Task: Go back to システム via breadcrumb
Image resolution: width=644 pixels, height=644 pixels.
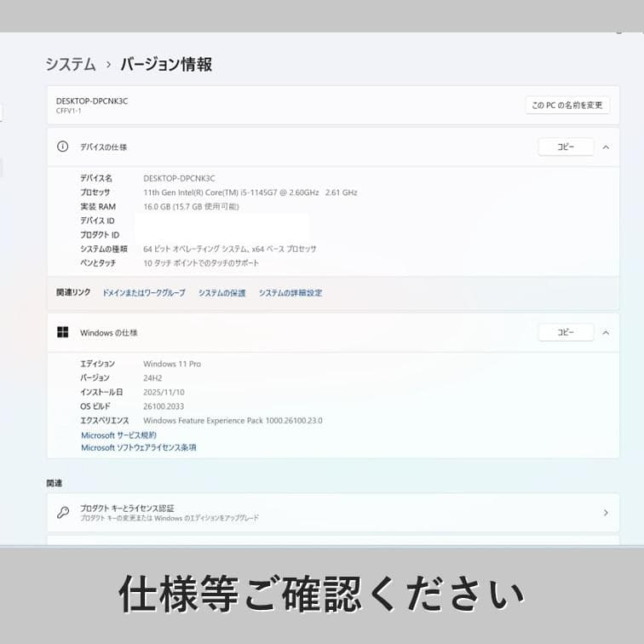Action: [x=71, y=65]
